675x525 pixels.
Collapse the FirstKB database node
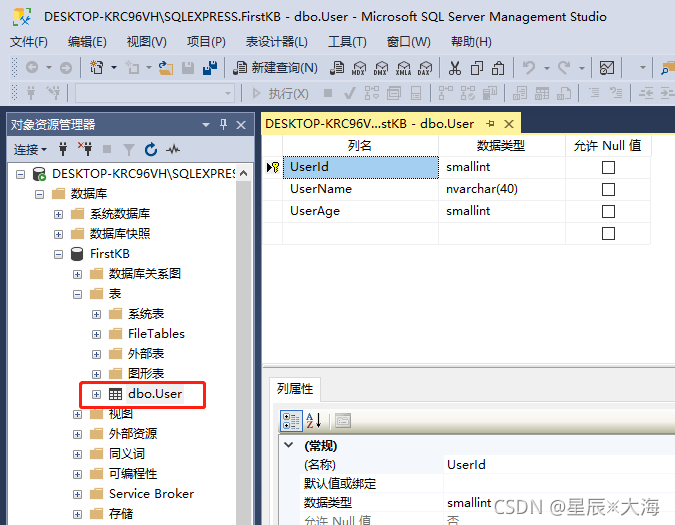[59, 254]
